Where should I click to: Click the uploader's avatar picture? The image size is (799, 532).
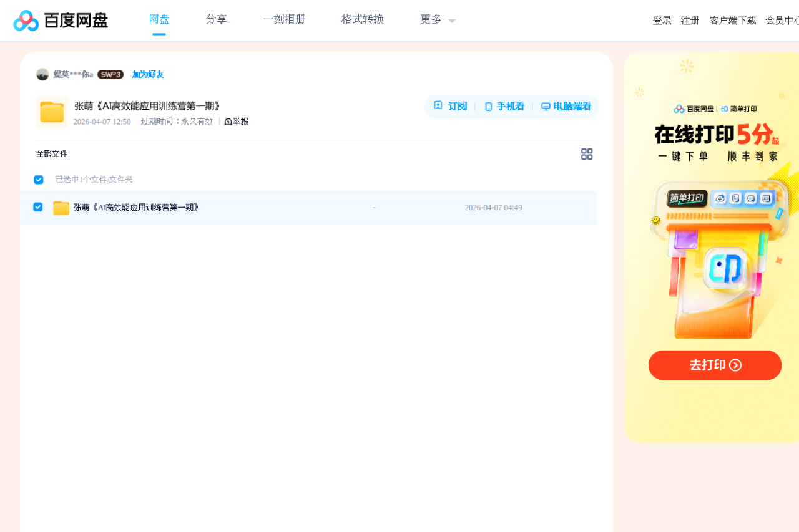tap(44, 74)
